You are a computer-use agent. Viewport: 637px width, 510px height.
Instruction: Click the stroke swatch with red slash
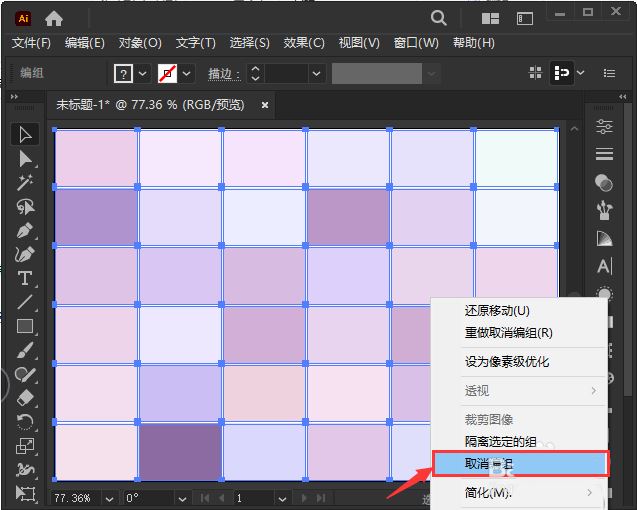[x=167, y=74]
